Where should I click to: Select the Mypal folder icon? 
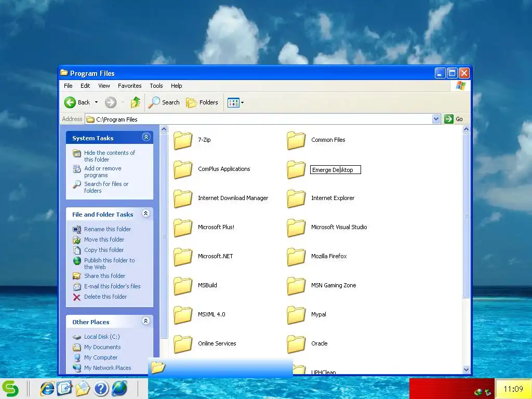[x=296, y=315]
